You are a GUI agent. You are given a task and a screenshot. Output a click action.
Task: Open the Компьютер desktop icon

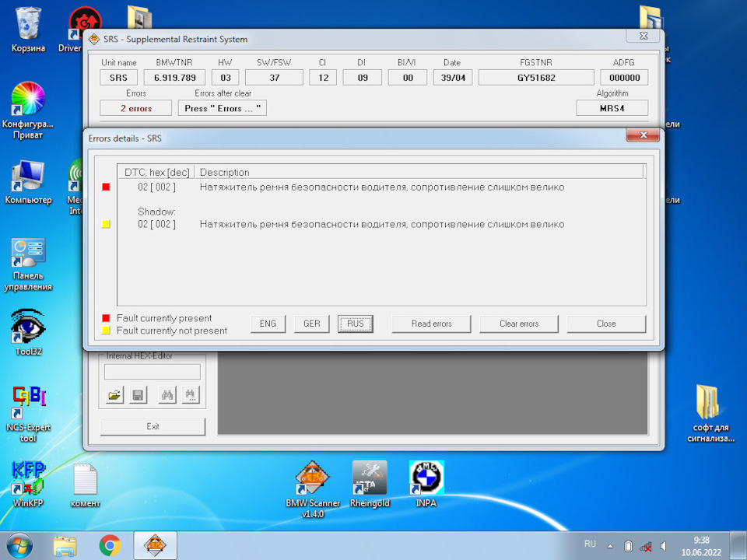(28, 182)
